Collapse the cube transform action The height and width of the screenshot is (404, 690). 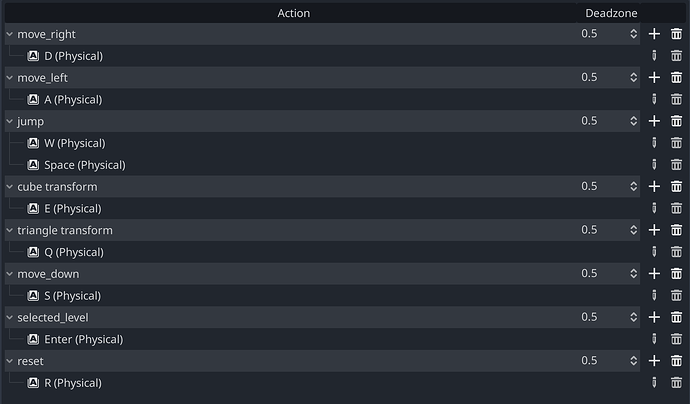tap(9, 187)
